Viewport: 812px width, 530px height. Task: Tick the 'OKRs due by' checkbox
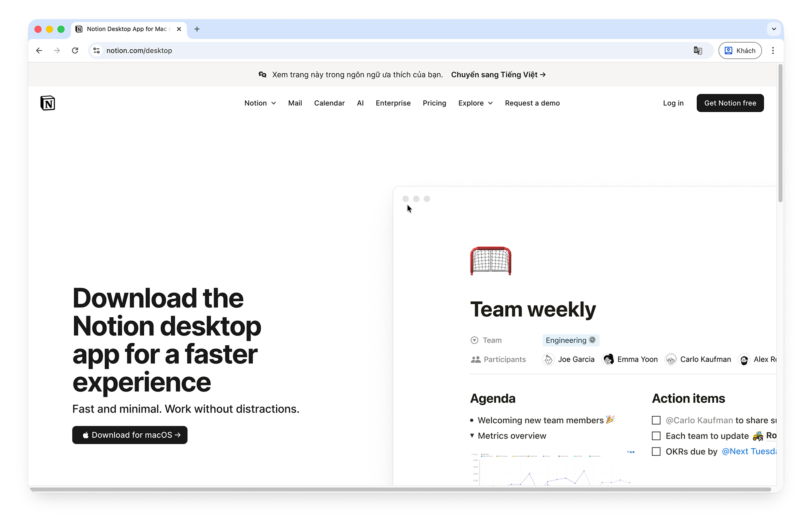(x=656, y=452)
